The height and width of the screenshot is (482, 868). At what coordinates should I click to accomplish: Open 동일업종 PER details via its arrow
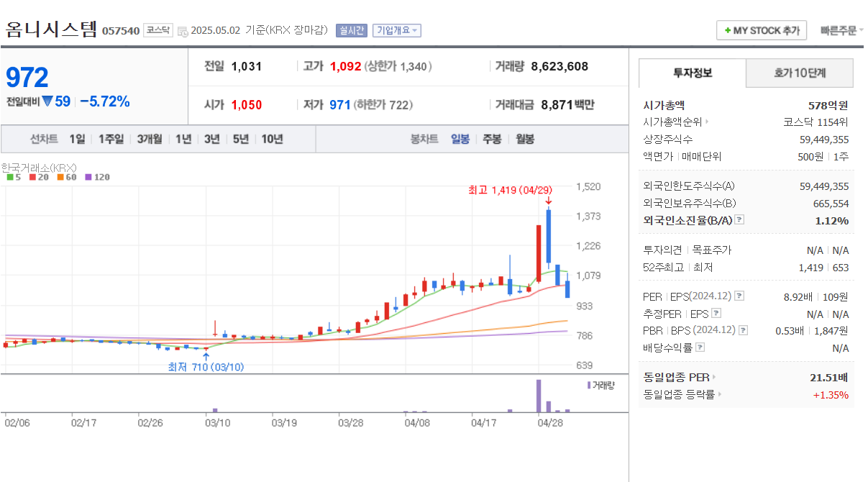[714, 376]
